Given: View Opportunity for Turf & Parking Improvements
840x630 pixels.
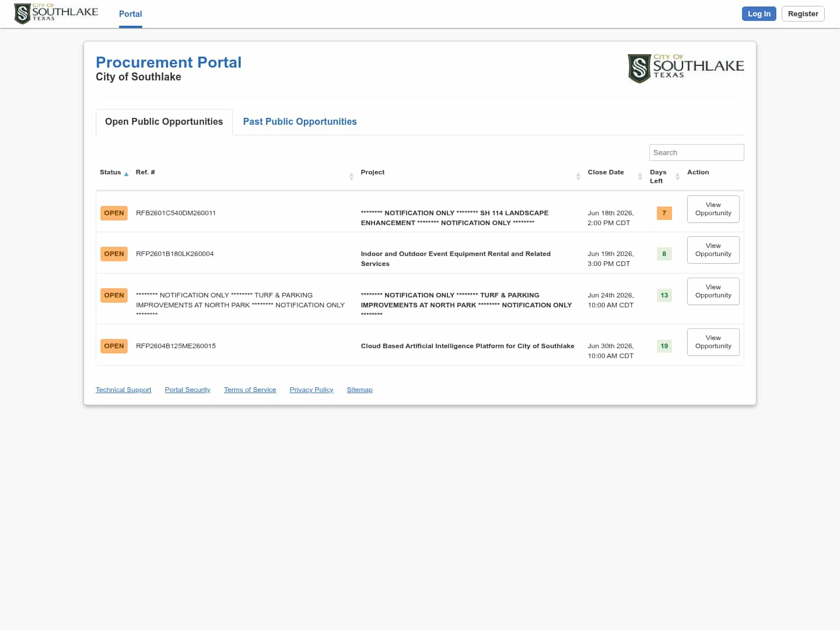Looking at the screenshot, I should point(713,291).
